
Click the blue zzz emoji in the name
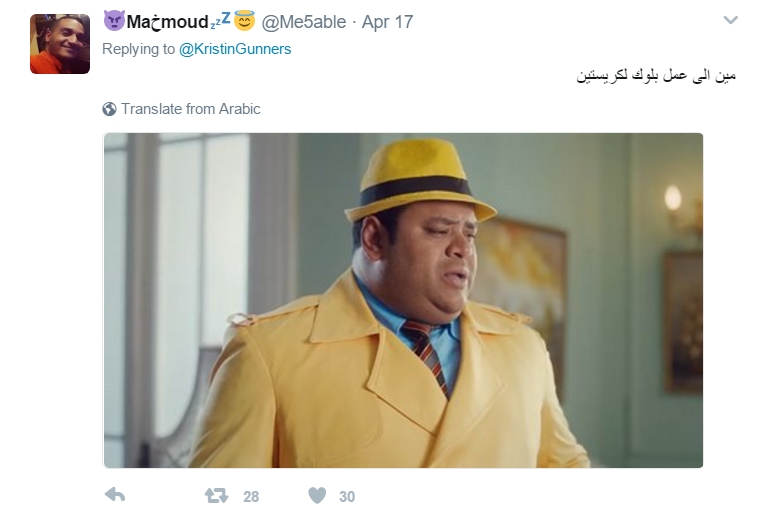click(221, 21)
